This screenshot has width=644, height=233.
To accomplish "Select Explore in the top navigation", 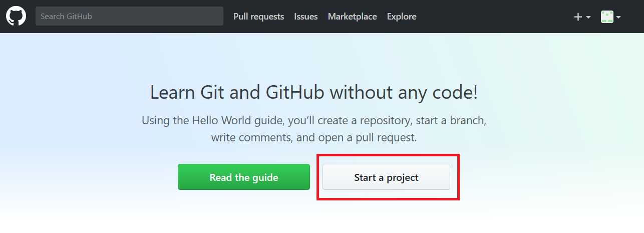I will (x=402, y=17).
